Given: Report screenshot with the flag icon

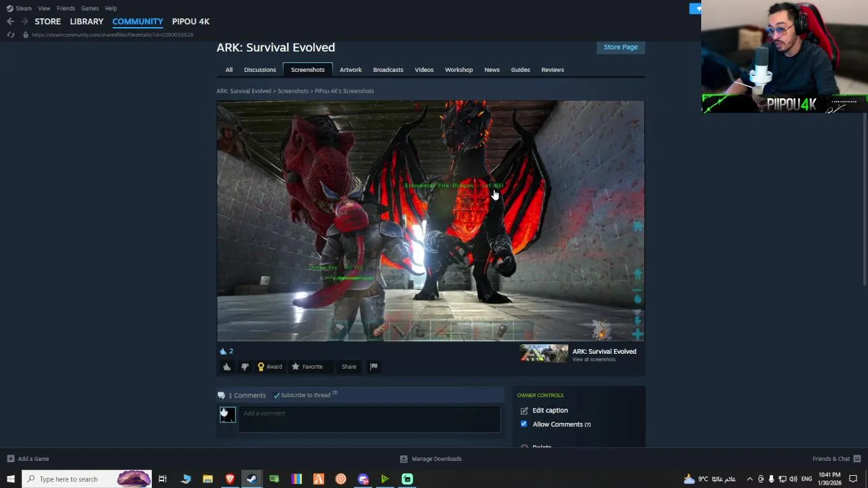Looking at the screenshot, I should 374,367.
